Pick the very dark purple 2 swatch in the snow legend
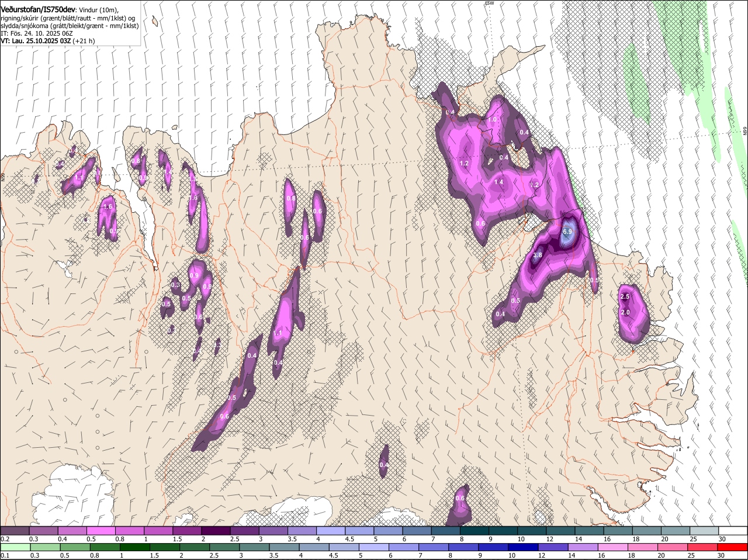Screen dimensions: 748x560 coord(216,531)
